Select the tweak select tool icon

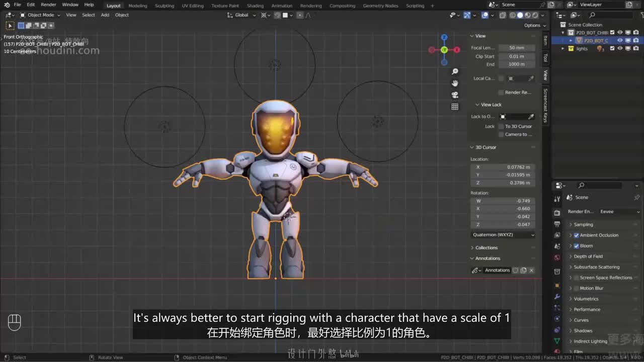point(10,25)
